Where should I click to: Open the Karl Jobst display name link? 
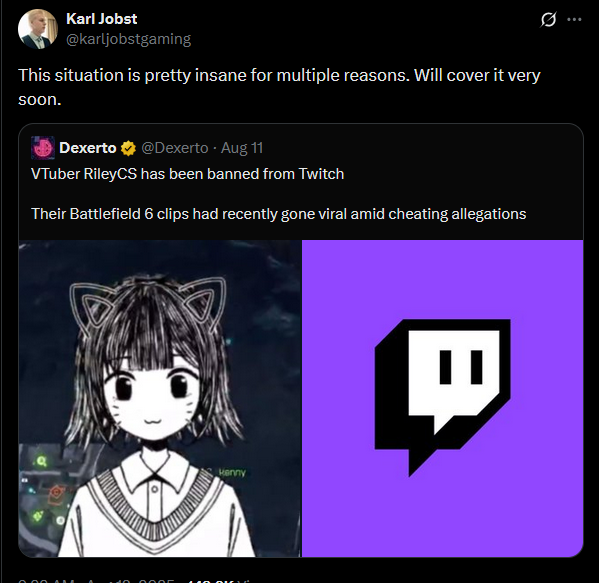(x=102, y=19)
